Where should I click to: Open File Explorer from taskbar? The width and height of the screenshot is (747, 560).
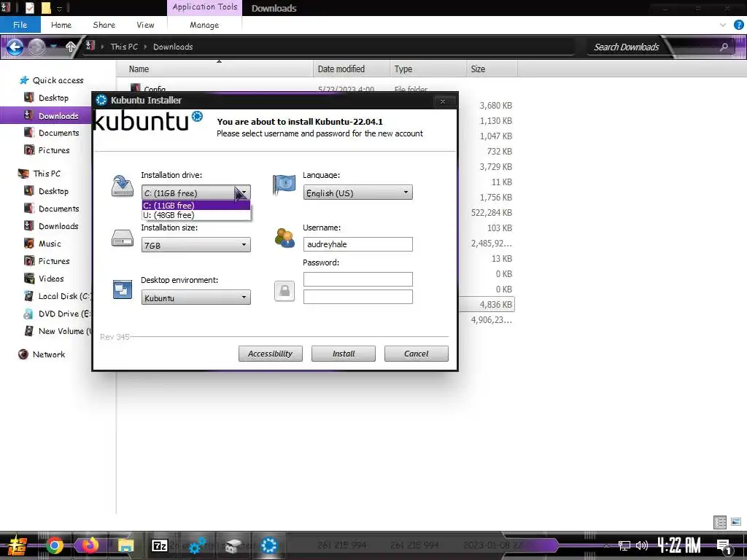125,545
